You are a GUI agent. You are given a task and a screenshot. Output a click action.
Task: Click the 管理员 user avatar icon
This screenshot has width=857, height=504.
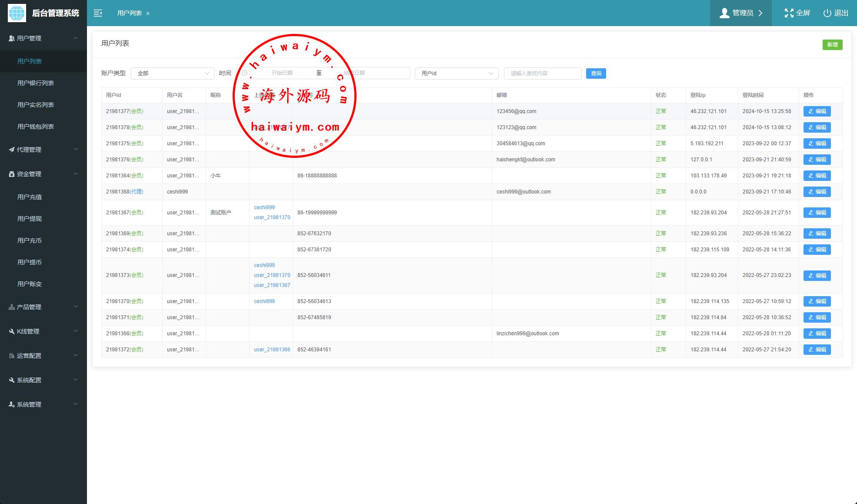(x=724, y=13)
